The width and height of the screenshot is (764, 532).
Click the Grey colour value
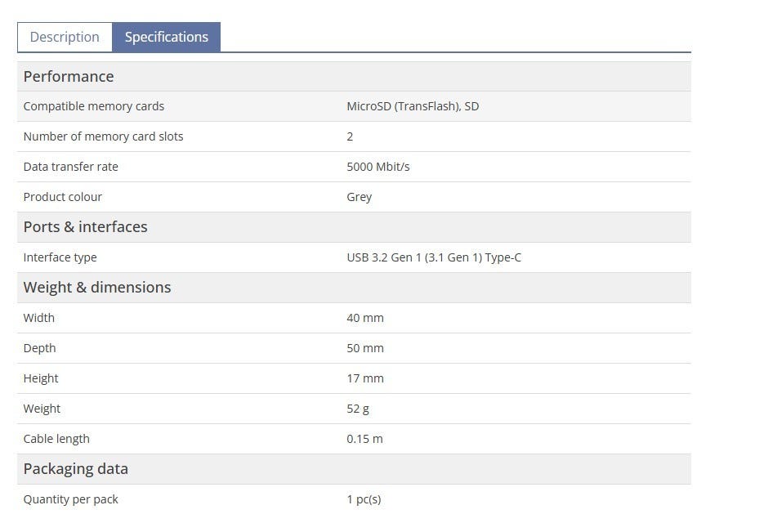pyautogui.click(x=359, y=197)
